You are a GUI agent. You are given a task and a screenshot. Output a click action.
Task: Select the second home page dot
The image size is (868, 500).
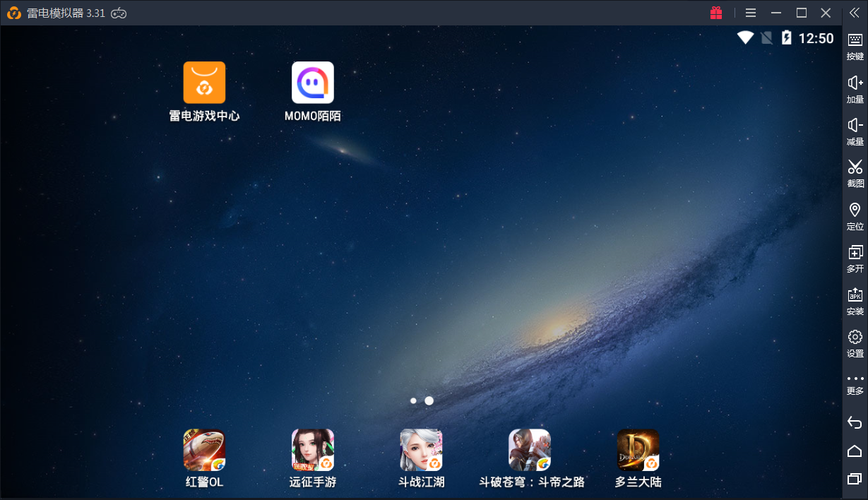(x=429, y=400)
